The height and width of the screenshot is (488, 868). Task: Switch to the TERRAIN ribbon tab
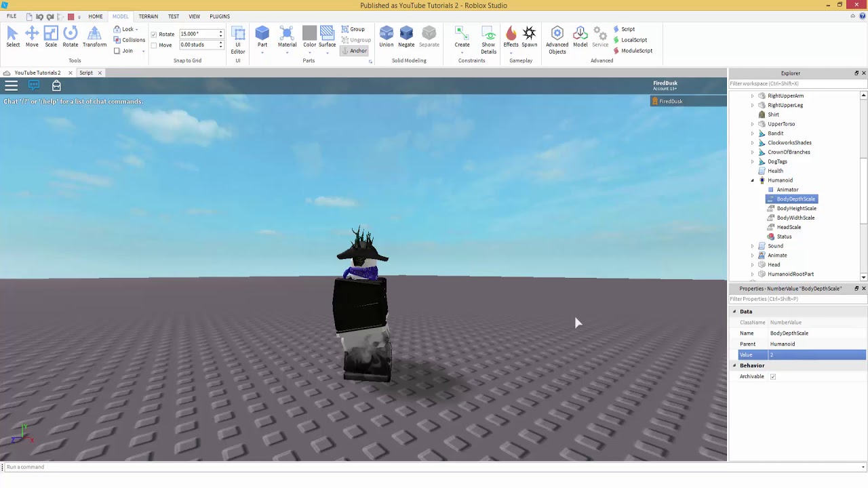click(x=148, y=16)
